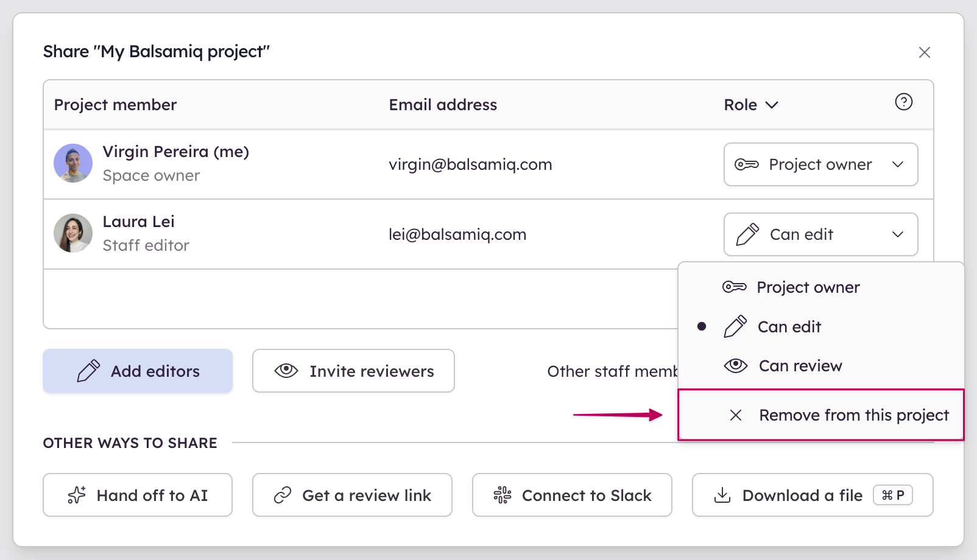Viewport: 977px width, 560px height.
Task: Click Get a review link
Action: [352, 495]
